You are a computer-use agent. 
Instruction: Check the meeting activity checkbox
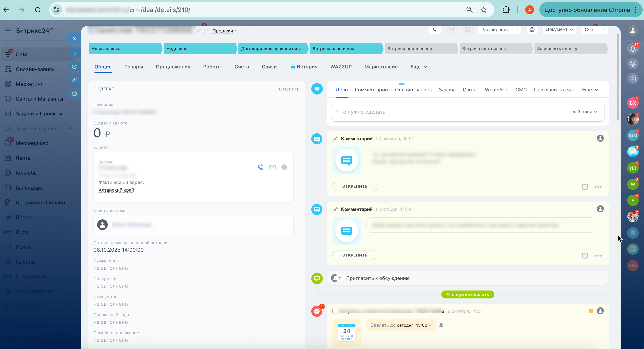pos(335,311)
